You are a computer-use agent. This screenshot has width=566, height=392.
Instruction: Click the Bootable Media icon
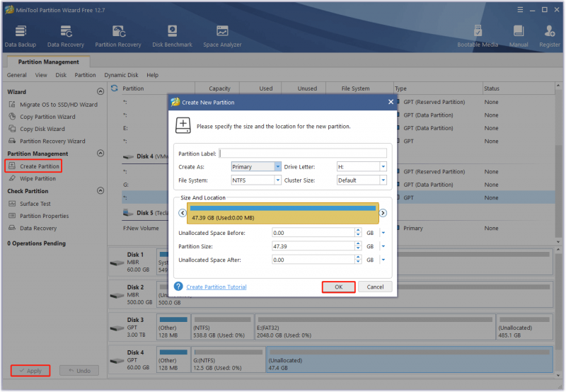(x=478, y=36)
